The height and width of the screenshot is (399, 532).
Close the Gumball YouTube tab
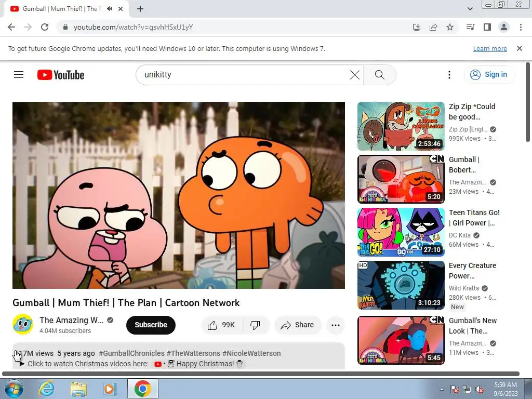click(121, 9)
